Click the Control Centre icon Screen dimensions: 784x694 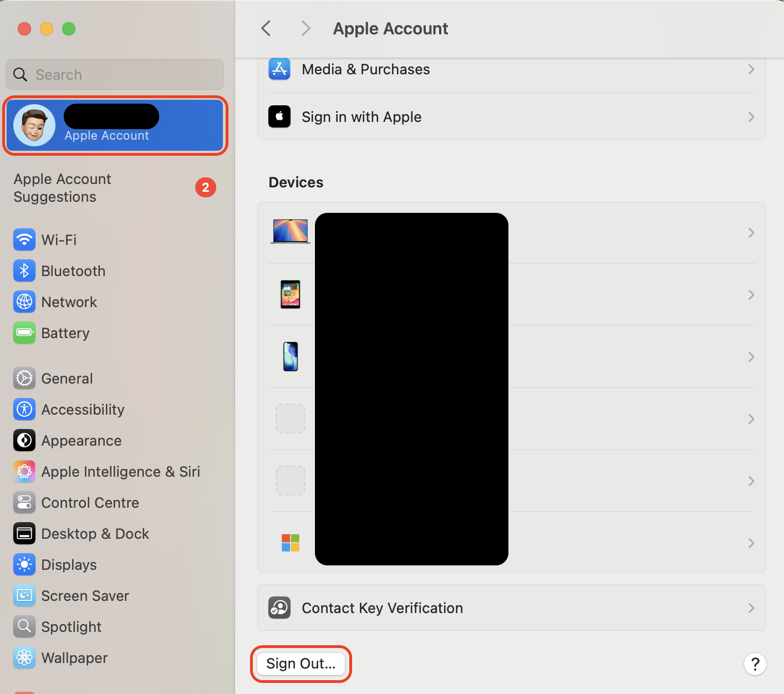24,503
